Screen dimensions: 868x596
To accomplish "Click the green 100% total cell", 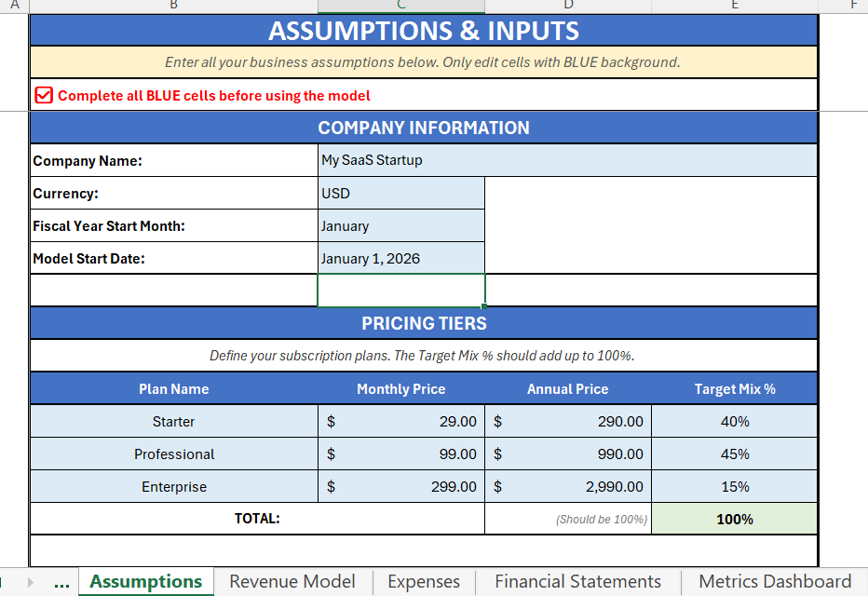I will pos(735,519).
